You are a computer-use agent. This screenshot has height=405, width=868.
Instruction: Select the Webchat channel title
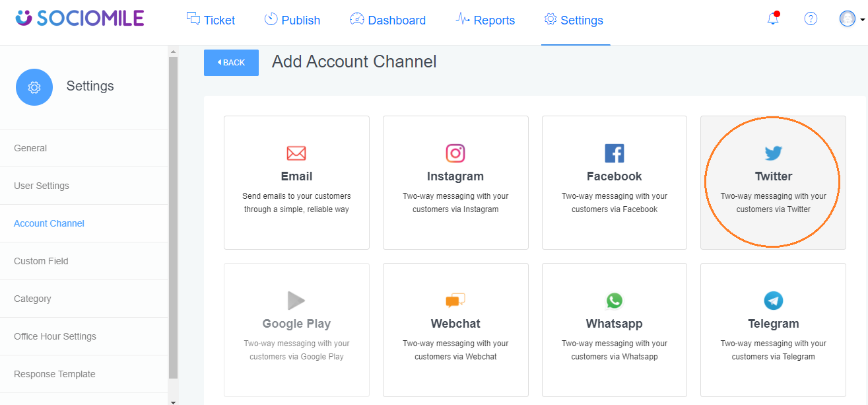point(455,324)
